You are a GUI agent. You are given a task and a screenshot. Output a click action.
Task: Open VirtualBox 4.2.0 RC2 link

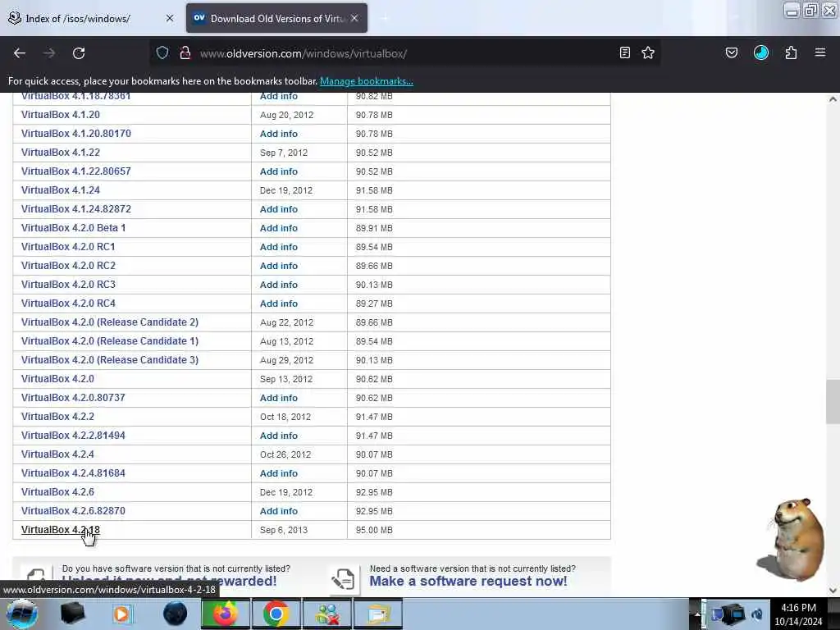[x=68, y=266]
